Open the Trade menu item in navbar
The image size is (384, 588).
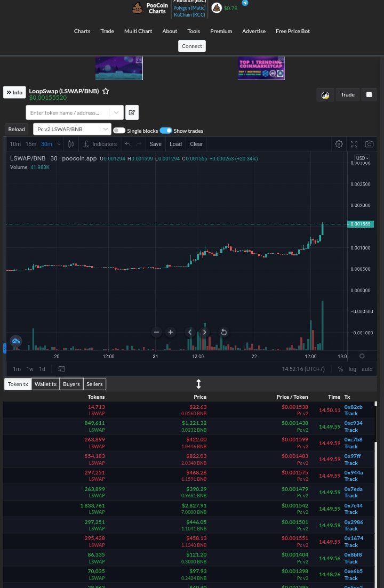point(107,31)
